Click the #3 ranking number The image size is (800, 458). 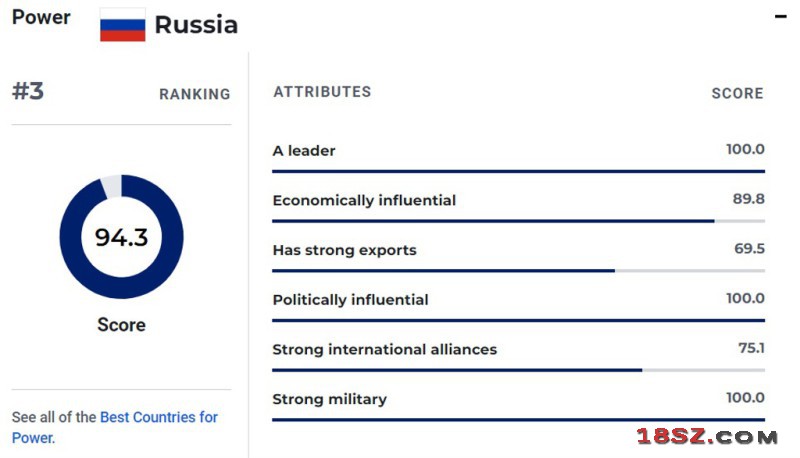pos(28,91)
